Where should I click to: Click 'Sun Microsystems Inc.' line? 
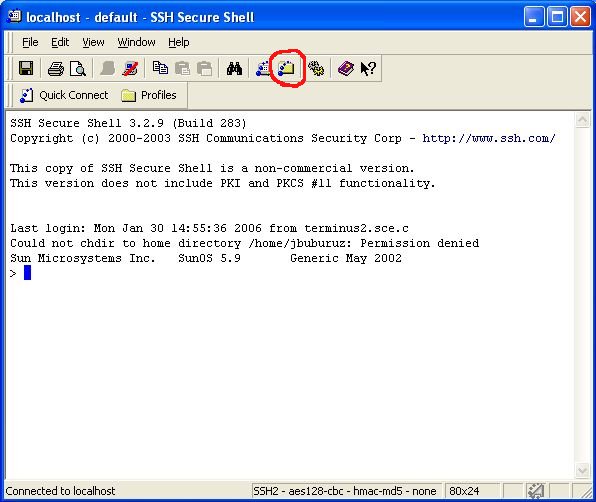206,258
